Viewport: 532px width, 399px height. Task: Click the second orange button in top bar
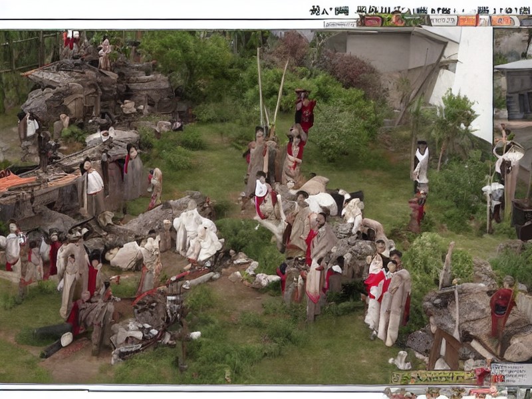[501, 21]
